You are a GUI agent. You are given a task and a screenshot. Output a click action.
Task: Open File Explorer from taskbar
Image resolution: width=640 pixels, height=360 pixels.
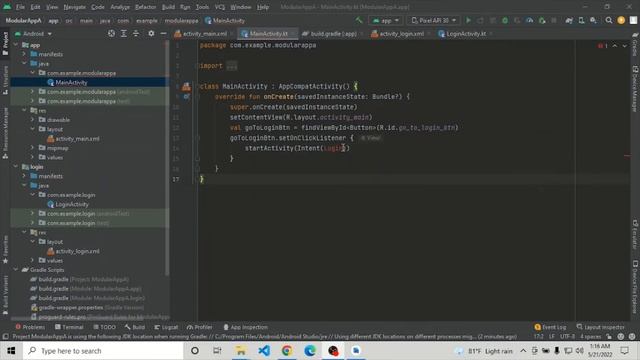(241, 351)
